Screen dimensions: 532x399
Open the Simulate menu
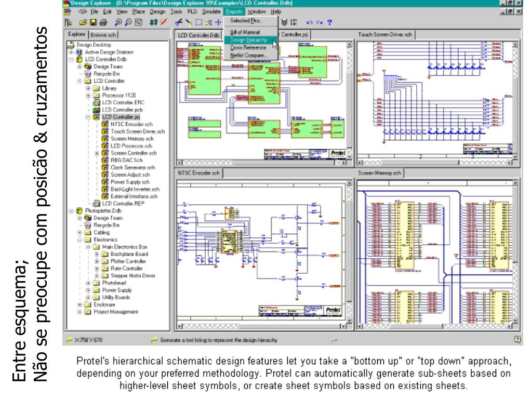click(x=211, y=11)
